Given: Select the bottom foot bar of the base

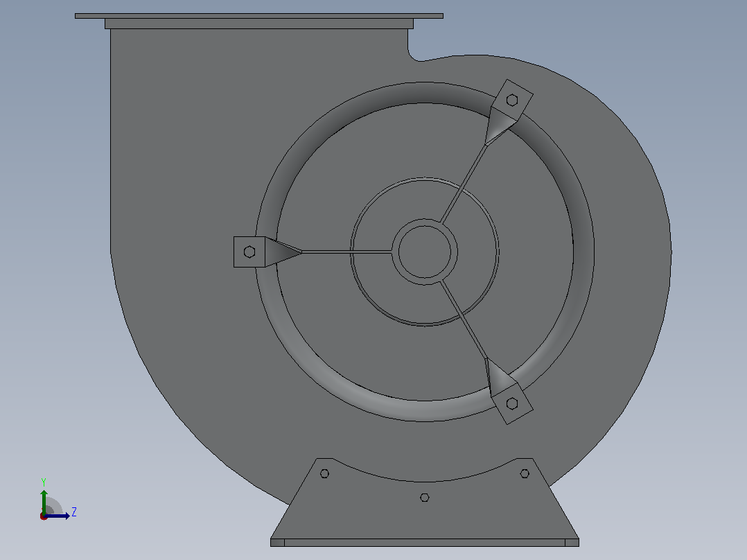Looking at the screenshot, I should tap(425, 543).
